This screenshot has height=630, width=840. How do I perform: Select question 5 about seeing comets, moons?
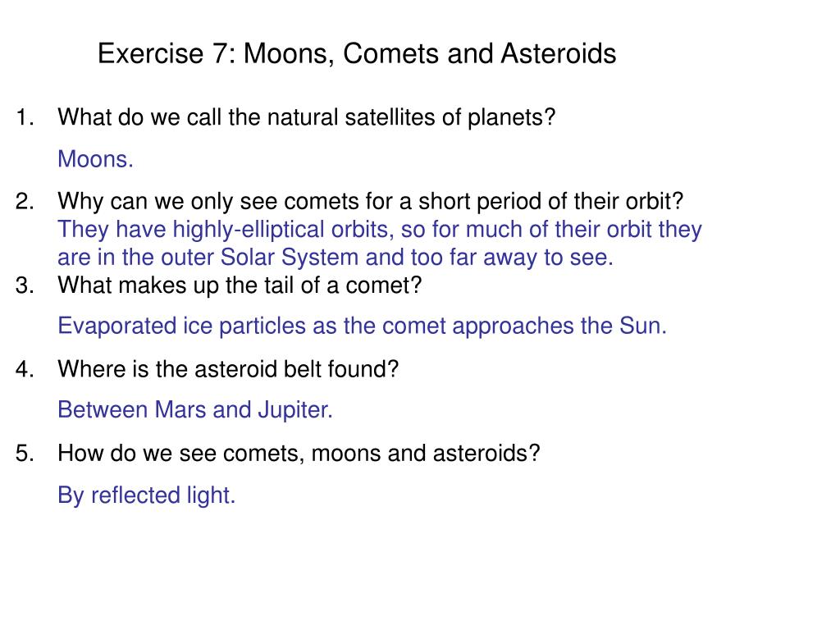299,453
